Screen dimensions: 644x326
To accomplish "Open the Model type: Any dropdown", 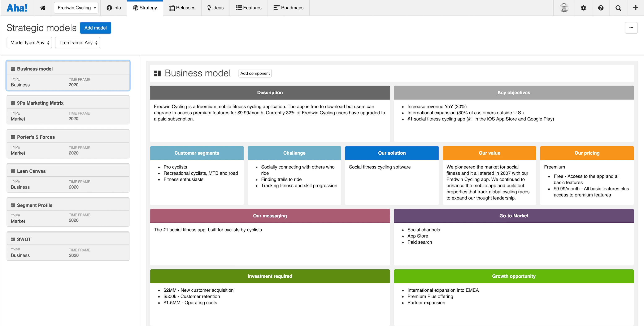I will [x=29, y=43].
